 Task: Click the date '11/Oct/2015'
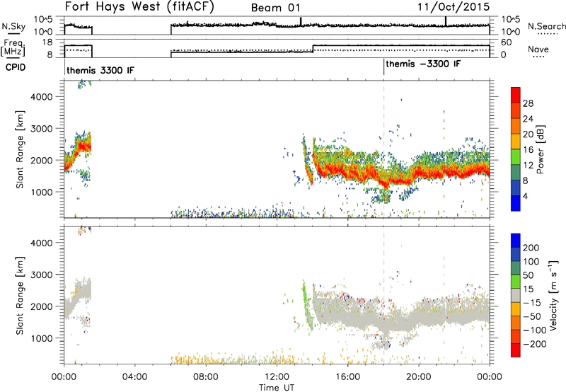coord(454,7)
